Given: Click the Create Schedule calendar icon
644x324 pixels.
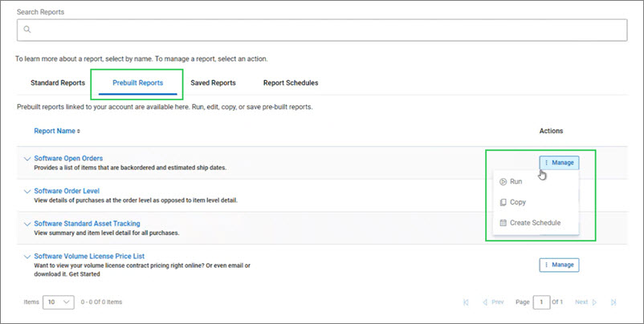Looking at the screenshot, I should pyautogui.click(x=503, y=223).
